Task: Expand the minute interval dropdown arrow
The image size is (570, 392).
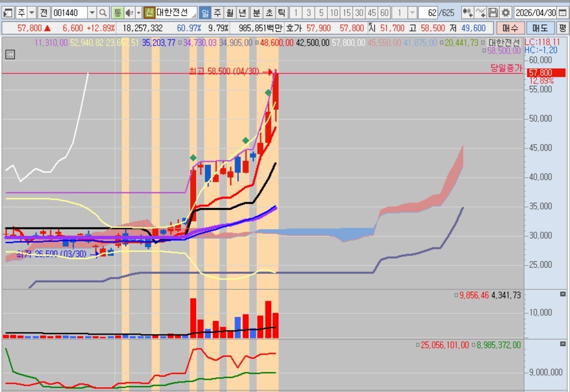Action: pyautogui.click(x=412, y=12)
